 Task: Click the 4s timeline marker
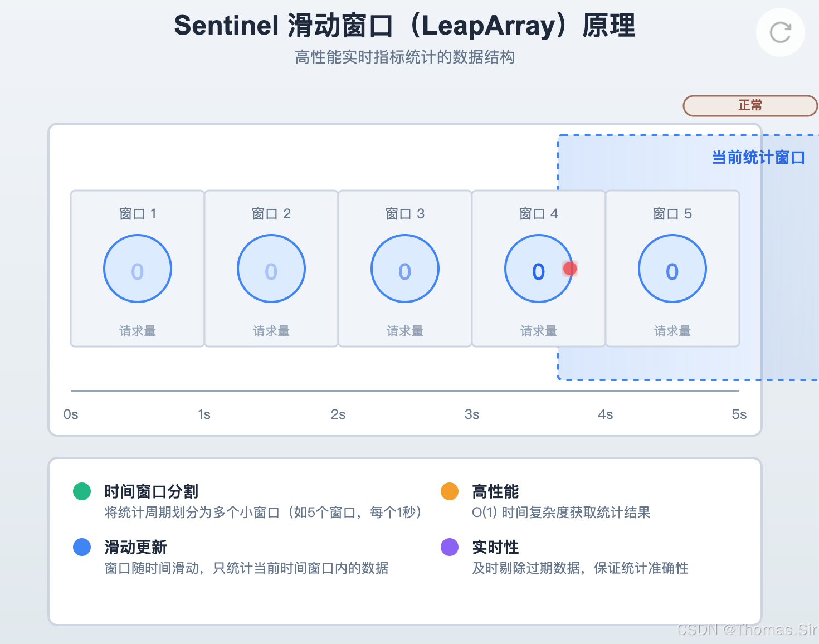click(x=606, y=414)
